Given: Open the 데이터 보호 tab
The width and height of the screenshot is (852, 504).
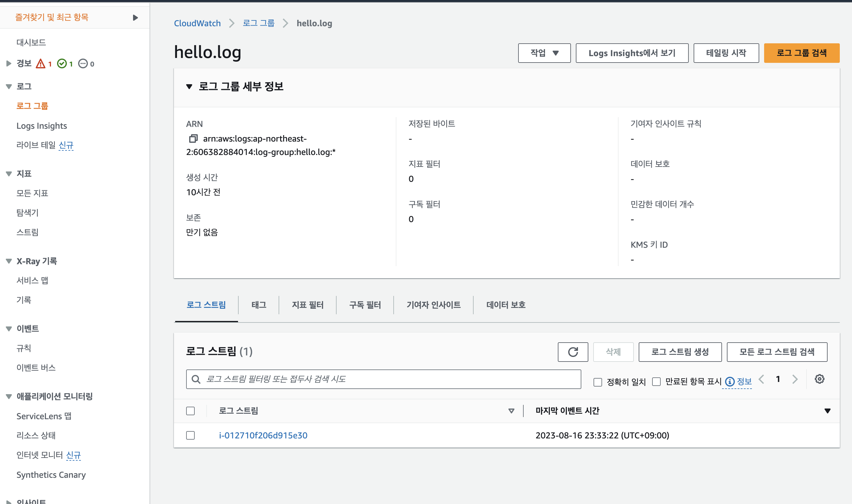Looking at the screenshot, I should (x=506, y=305).
